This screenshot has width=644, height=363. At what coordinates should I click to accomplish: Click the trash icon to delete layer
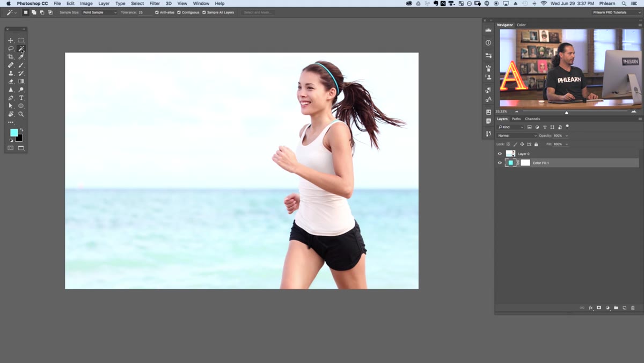pyautogui.click(x=633, y=308)
